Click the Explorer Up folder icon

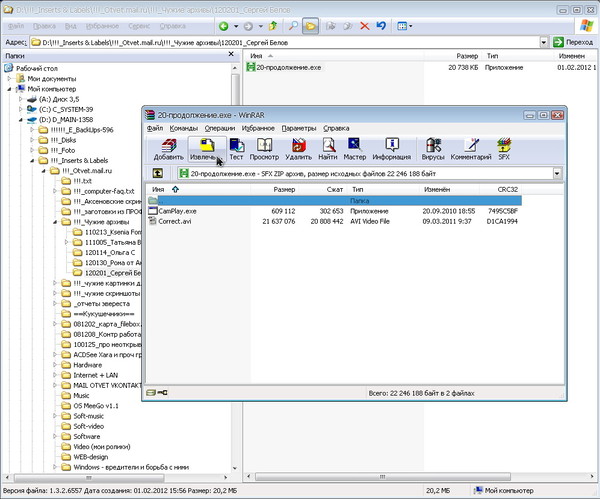click(273, 26)
